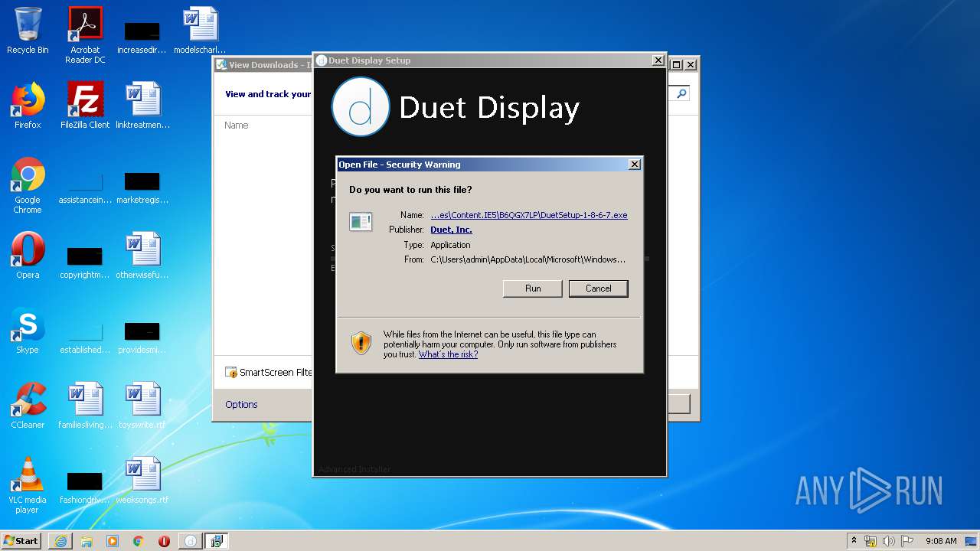Open the "What's the risk?" link
This screenshot has width=980, height=551.
click(448, 354)
